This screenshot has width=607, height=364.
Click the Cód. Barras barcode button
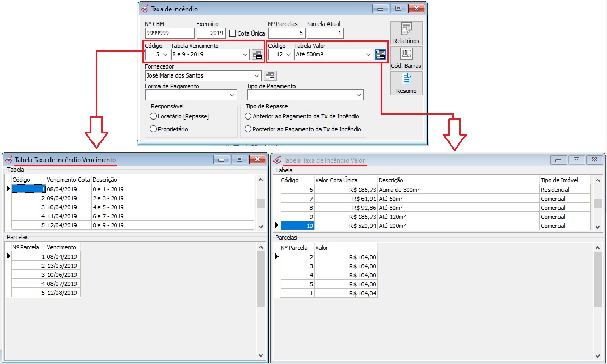406,58
